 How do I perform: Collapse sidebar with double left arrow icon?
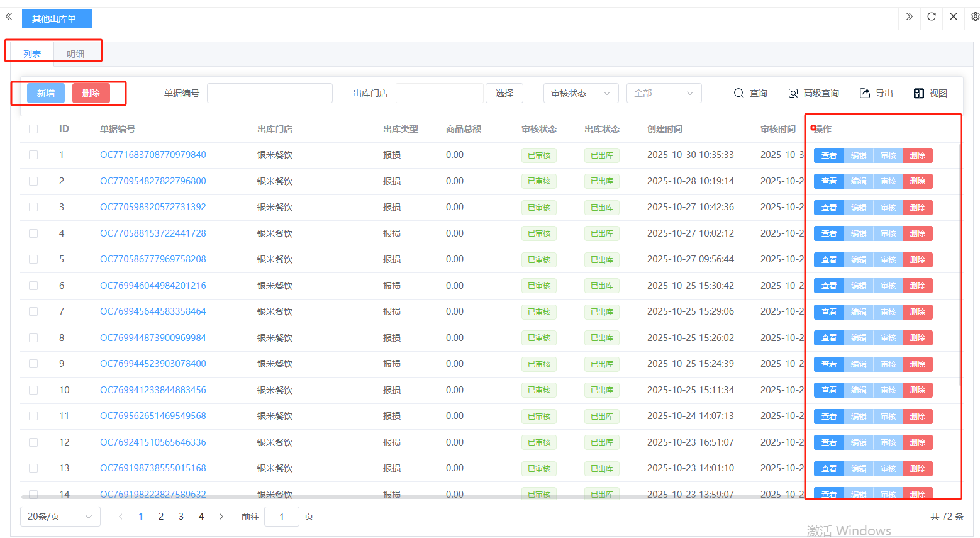pyautogui.click(x=9, y=17)
